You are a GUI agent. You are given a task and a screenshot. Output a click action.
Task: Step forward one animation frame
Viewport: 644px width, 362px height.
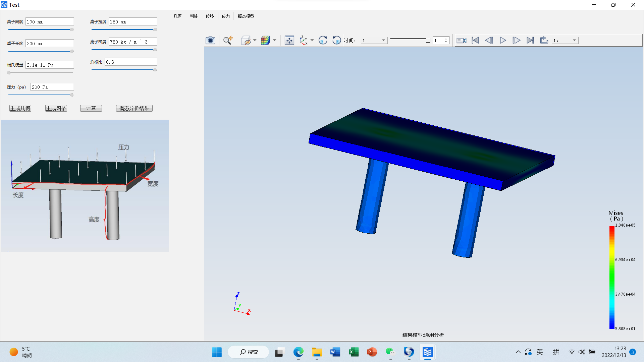[517, 41]
